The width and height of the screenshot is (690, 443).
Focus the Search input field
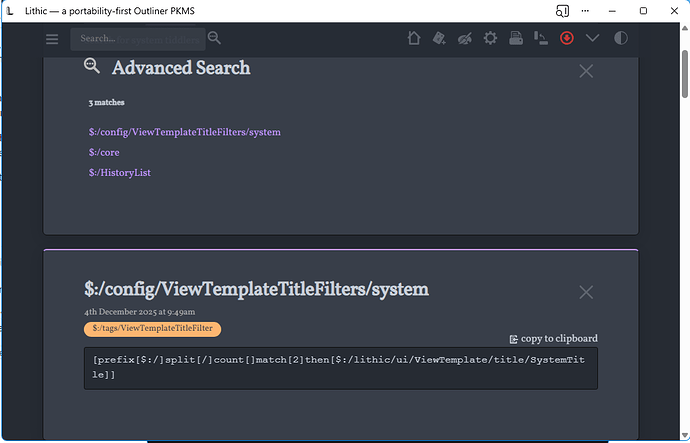click(137, 39)
